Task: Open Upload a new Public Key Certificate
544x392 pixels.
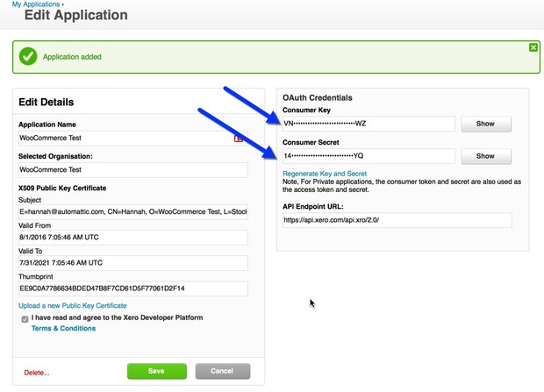Action: (x=73, y=306)
